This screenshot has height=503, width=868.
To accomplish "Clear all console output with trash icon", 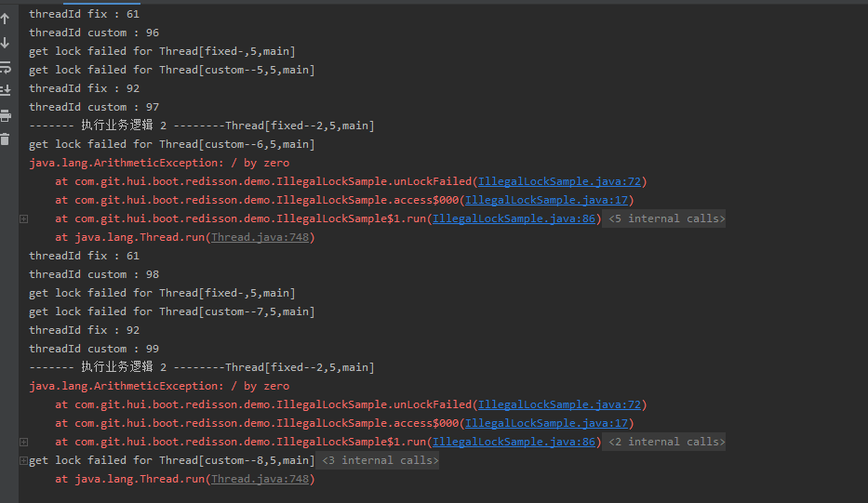I will 6,139.
